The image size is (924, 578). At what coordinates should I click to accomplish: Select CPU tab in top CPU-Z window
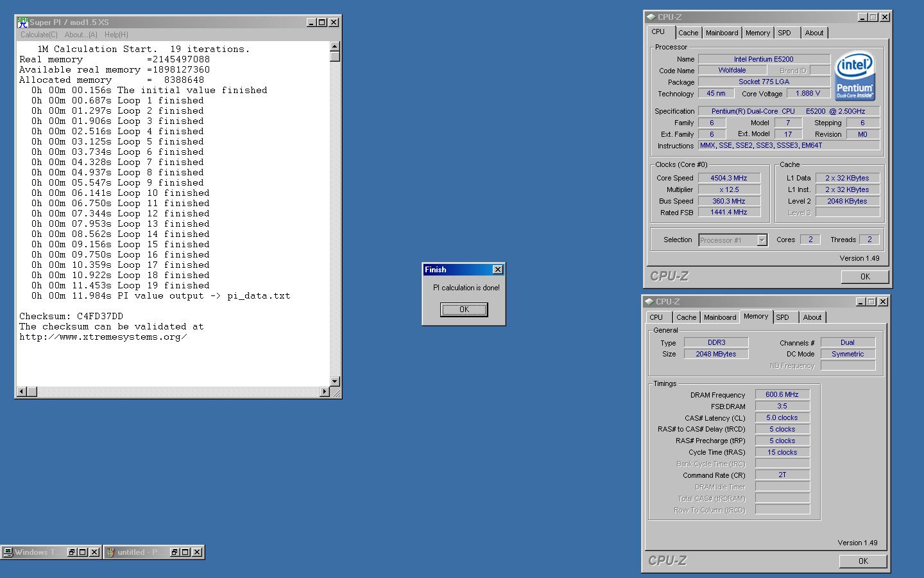point(658,31)
